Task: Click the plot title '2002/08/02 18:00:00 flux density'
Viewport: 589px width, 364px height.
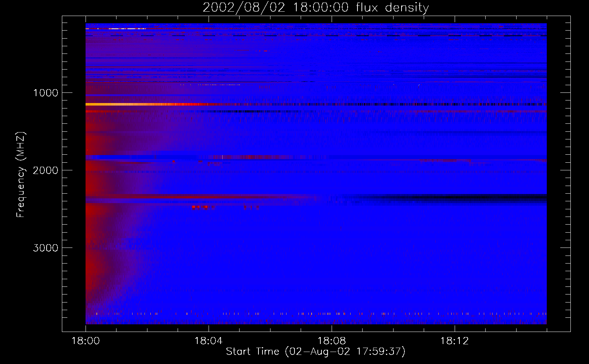Action: 316,7
